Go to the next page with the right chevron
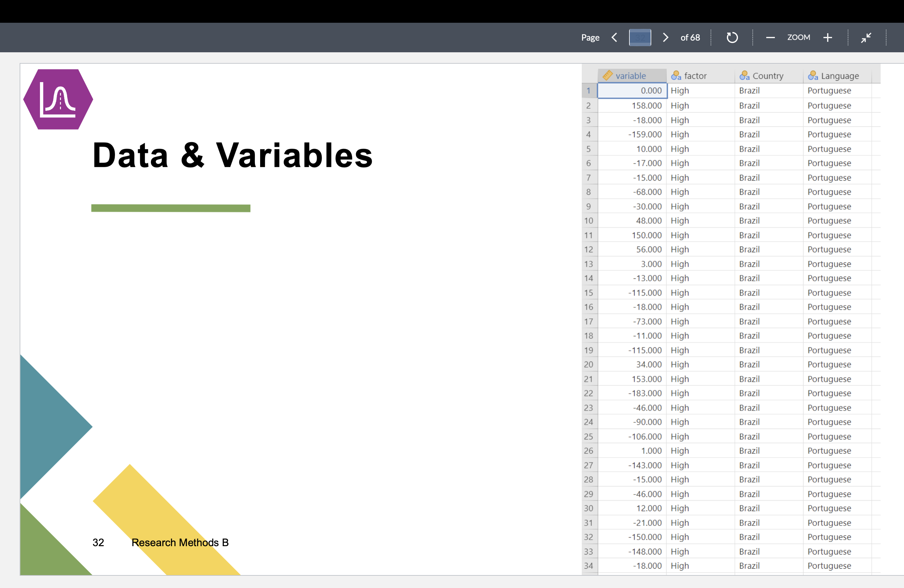Viewport: 904px width, 588px height. [x=665, y=37]
